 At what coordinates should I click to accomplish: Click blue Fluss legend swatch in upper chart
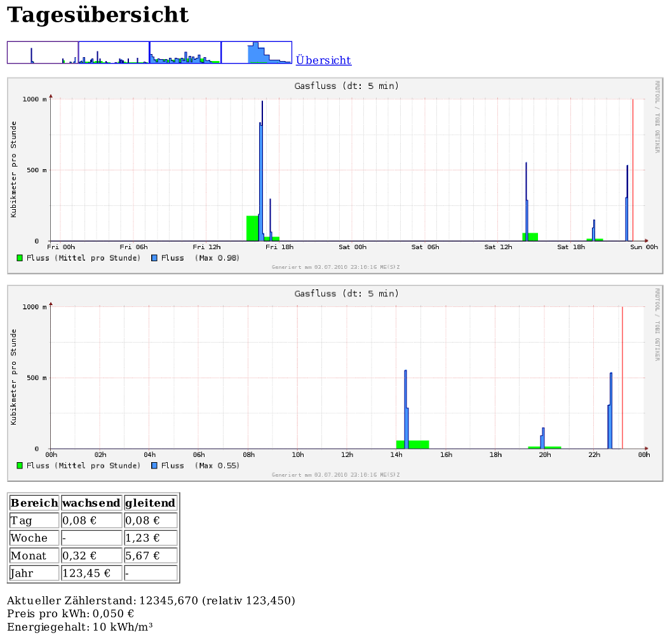pyautogui.click(x=155, y=258)
